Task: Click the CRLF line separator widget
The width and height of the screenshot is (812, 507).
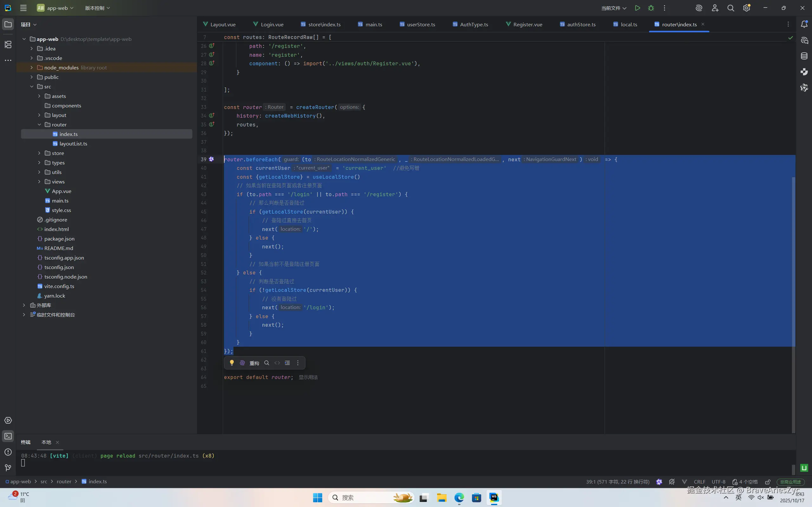Action: pos(699,482)
